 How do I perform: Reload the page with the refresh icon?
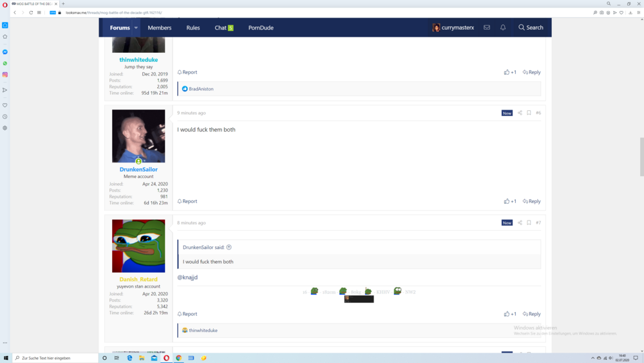tap(31, 13)
